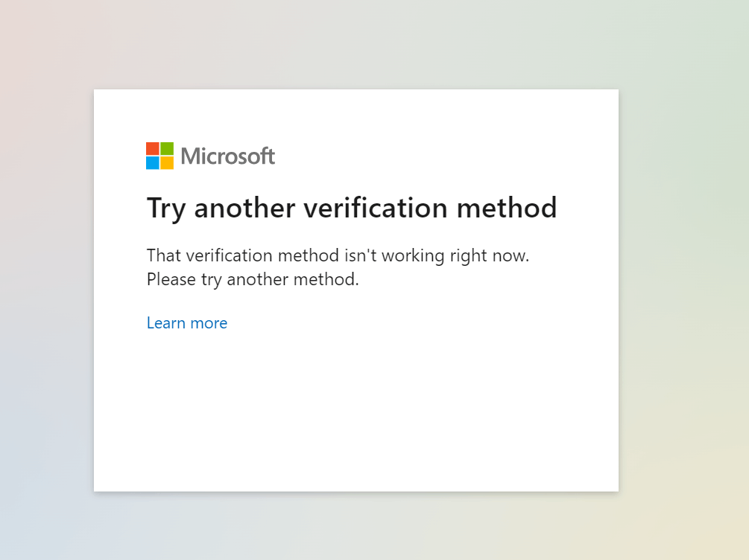Click the blue square of Microsoft logo
Image resolution: width=749 pixels, height=560 pixels.
(x=152, y=163)
